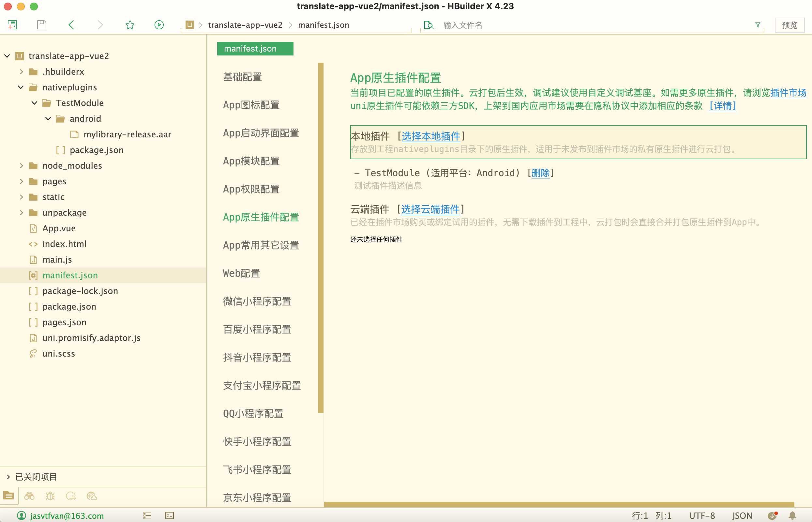Open App.vue in the project tree
Viewport: 812px width, 522px height.
pyautogui.click(x=59, y=228)
